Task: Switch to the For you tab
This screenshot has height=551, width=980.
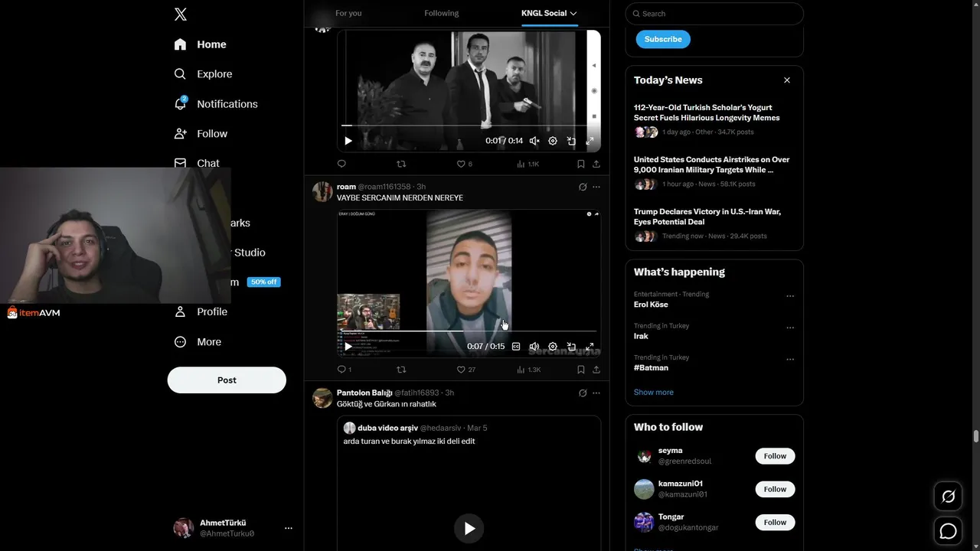Action: click(x=348, y=13)
